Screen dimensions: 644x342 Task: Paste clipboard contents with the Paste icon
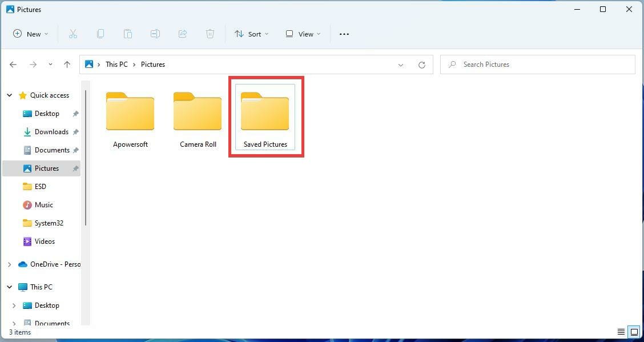point(128,34)
